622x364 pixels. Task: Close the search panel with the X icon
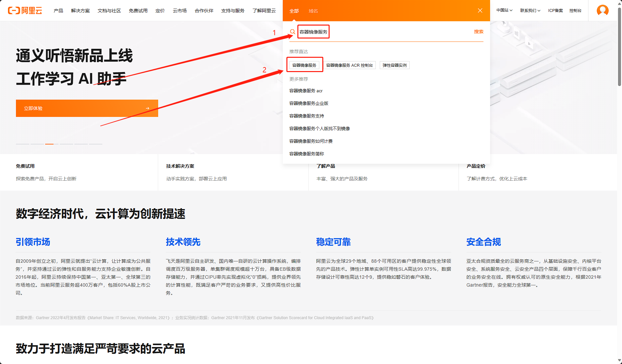click(x=480, y=11)
